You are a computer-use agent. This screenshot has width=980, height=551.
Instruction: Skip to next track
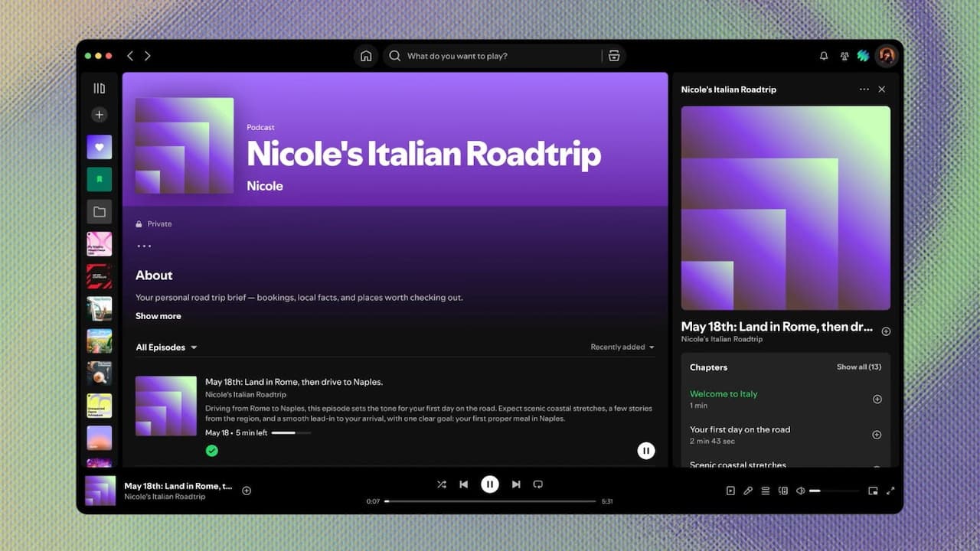(516, 484)
